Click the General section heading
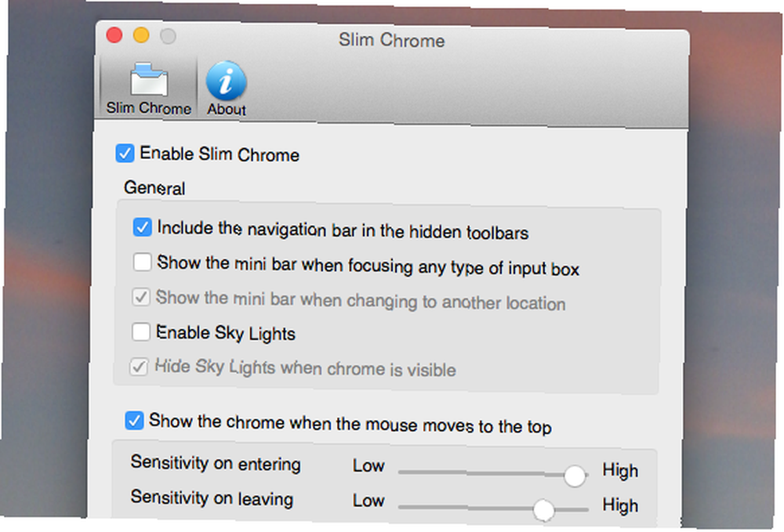This screenshot has width=784, height=532. [154, 188]
